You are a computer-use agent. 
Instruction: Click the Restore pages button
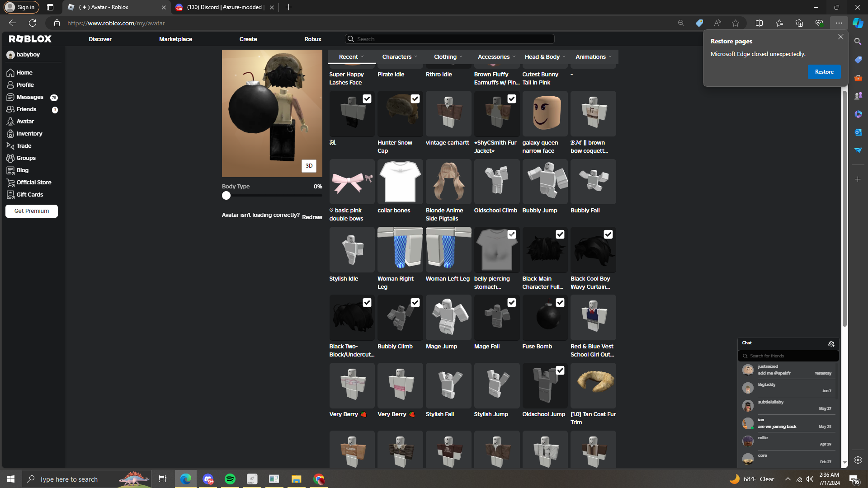click(x=824, y=72)
